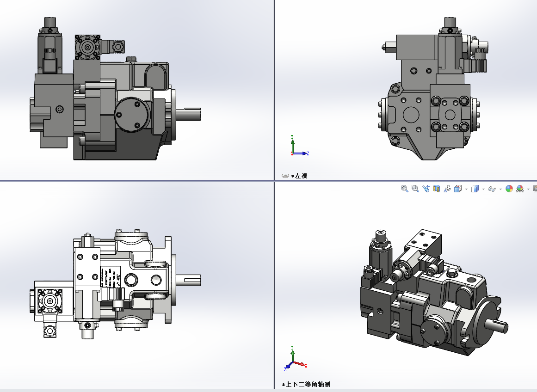Click the *上下二等角轴测 view label
The height and width of the screenshot is (392, 537).
pos(306,385)
